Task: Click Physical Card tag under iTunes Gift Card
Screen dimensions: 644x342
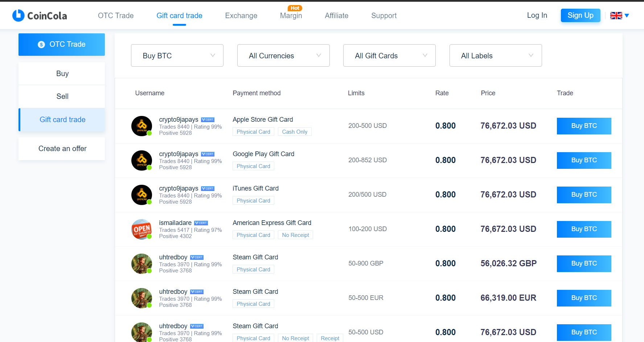Action: pos(253,201)
